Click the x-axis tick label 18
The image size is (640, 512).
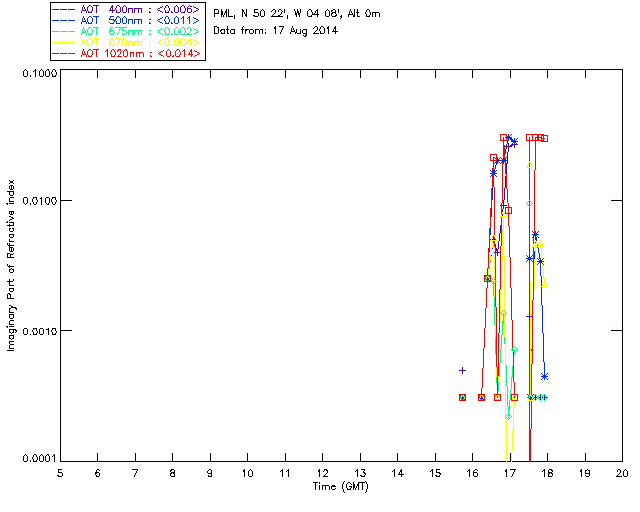(x=548, y=473)
